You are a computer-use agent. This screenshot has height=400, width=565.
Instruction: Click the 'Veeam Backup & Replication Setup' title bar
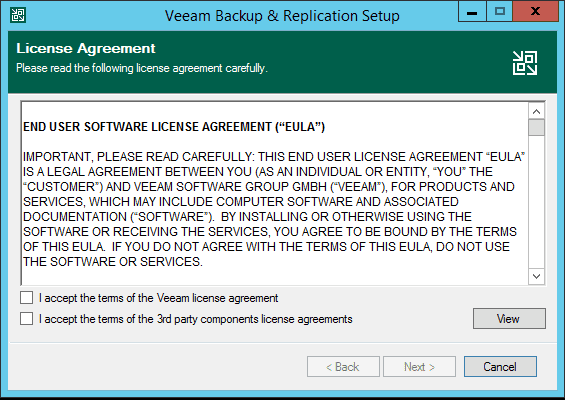[282, 16]
